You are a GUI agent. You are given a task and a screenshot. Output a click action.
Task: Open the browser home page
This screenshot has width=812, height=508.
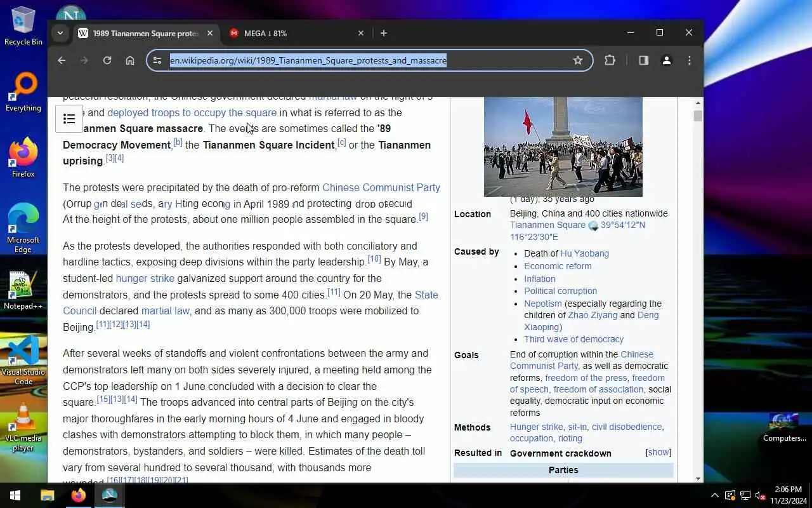tap(130, 60)
